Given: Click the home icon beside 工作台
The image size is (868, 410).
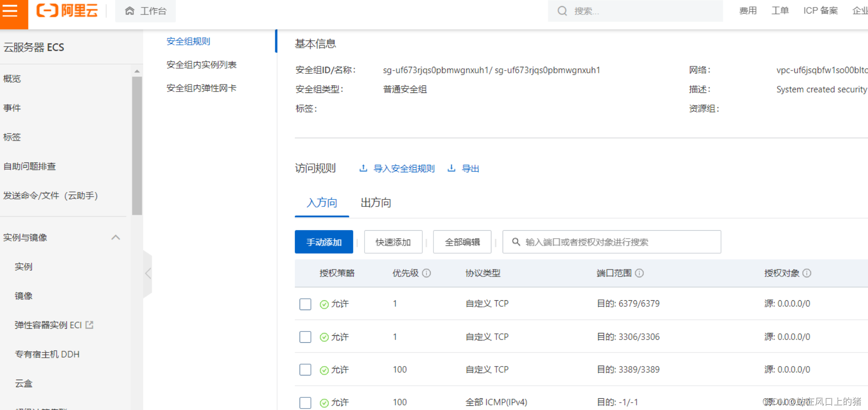Looking at the screenshot, I should tap(130, 11).
